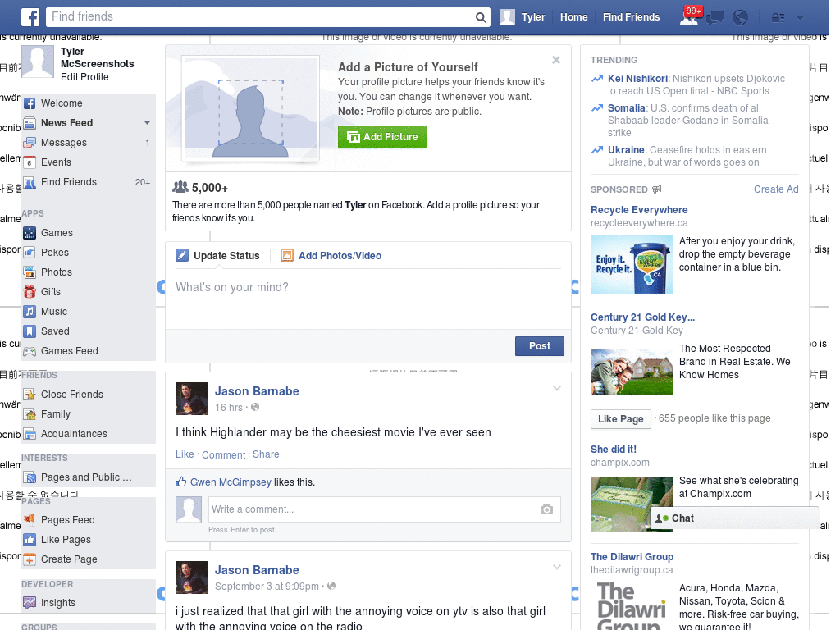Click the blue Post button
Viewport: 840px width, 630px height.
540,346
